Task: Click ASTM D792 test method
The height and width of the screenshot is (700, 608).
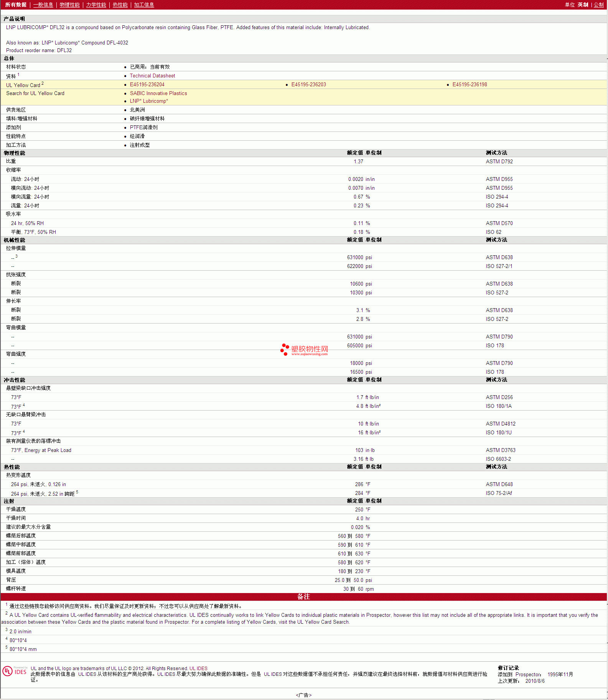Action: (499, 162)
